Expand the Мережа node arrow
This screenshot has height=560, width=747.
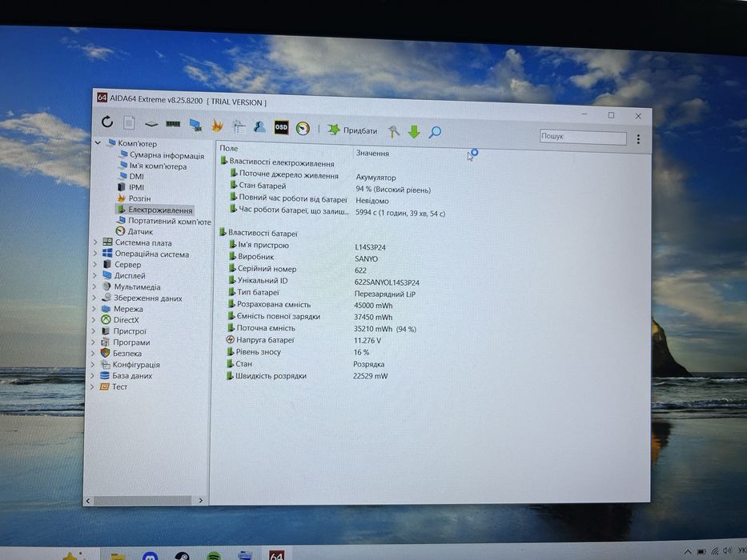click(94, 309)
